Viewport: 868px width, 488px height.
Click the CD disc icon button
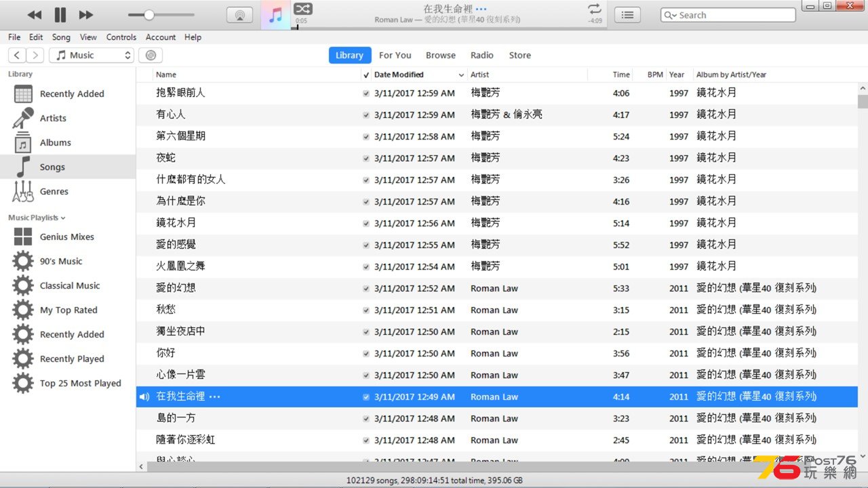tap(151, 56)
